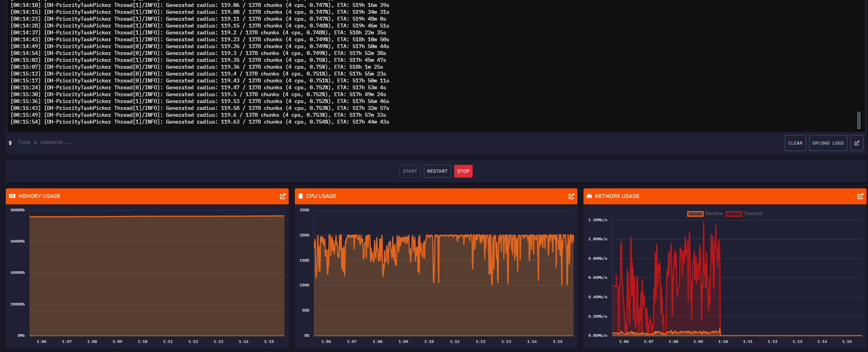Click the 1.00Mb/s network axis label
This screenshot has height=352, width=868.
pyautogui.click(x=598, y=239)
